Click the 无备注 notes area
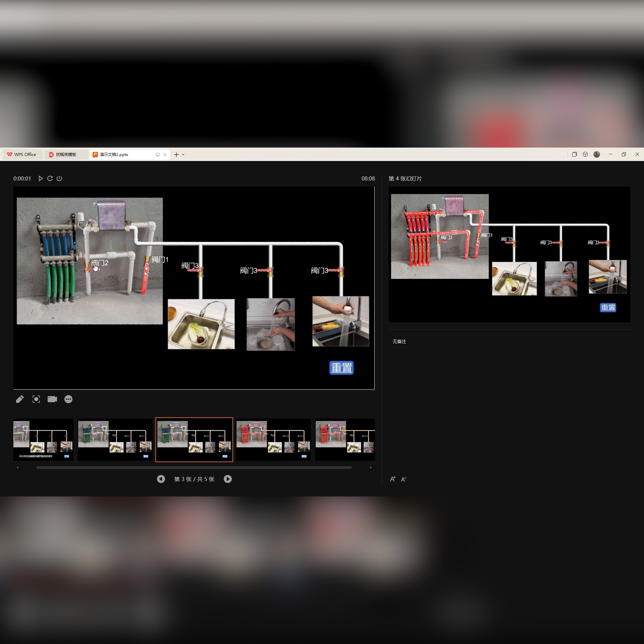Screen dimensions: 644x644 coord(399,341)
